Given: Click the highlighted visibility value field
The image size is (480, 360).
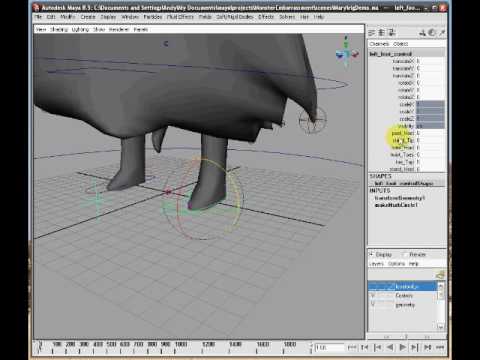Looking at the screenshot, I should (430, 126).
